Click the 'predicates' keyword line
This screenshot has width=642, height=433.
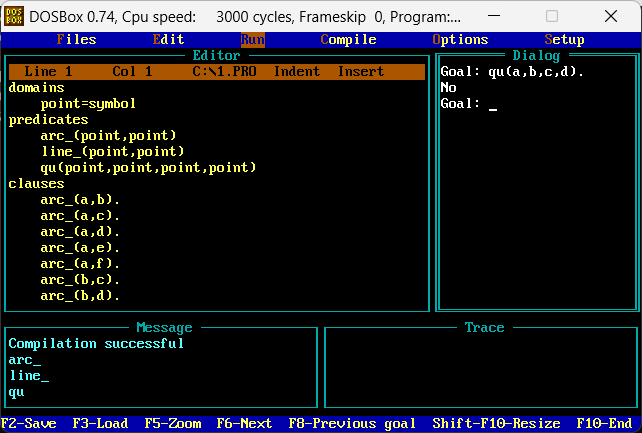tap(48, 120)
